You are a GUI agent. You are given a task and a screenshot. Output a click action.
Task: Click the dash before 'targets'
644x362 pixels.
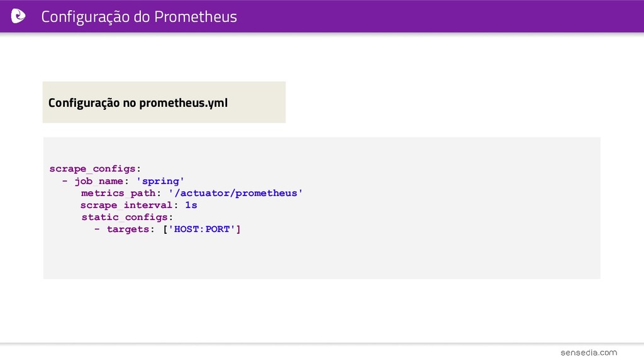(x=97, y=229)
